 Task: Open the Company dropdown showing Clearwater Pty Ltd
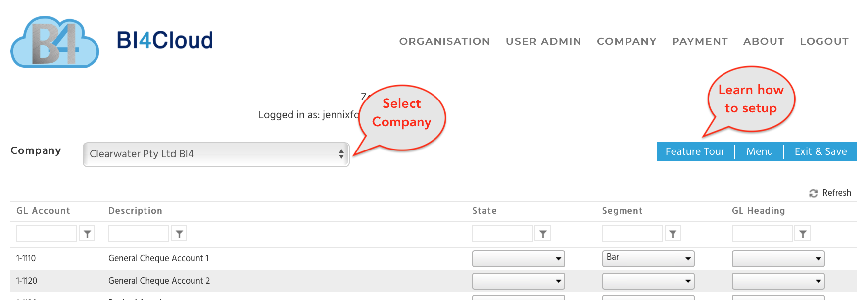[x=216, y=154]
